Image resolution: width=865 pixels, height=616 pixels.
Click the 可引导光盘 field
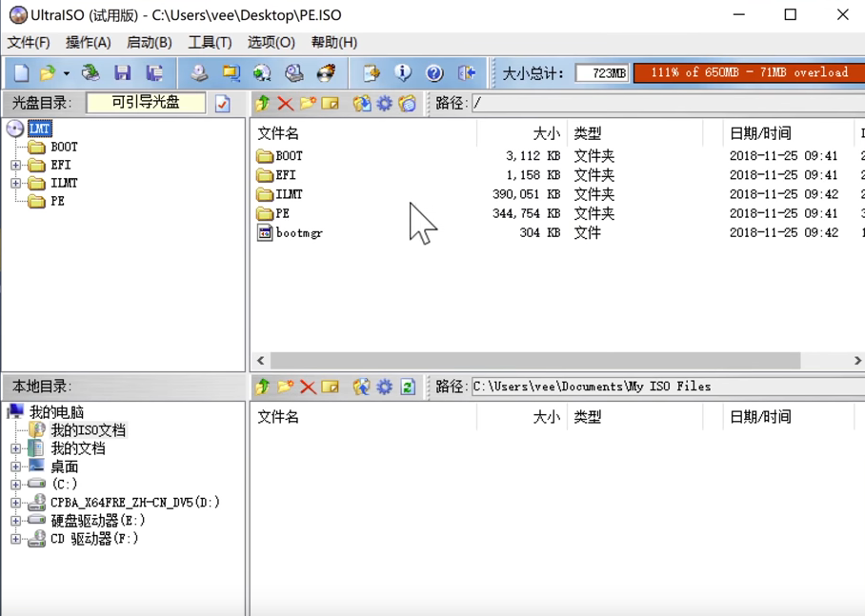click(146, 103)
